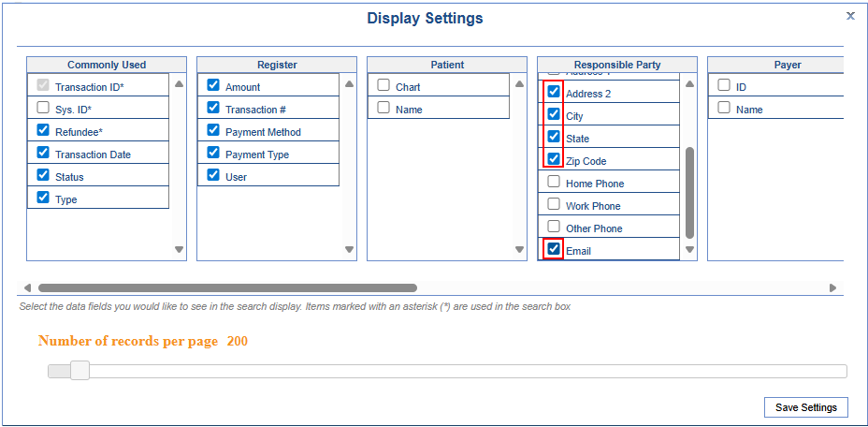Click the Commonly Used scroll up arrow
868x427 pixels.
click(179, 84)
